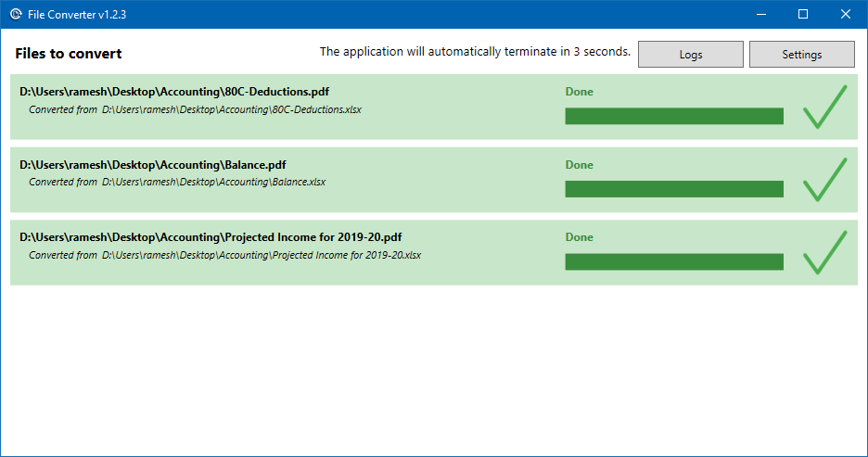Click the automatic termination countdown message

point(475,52)
